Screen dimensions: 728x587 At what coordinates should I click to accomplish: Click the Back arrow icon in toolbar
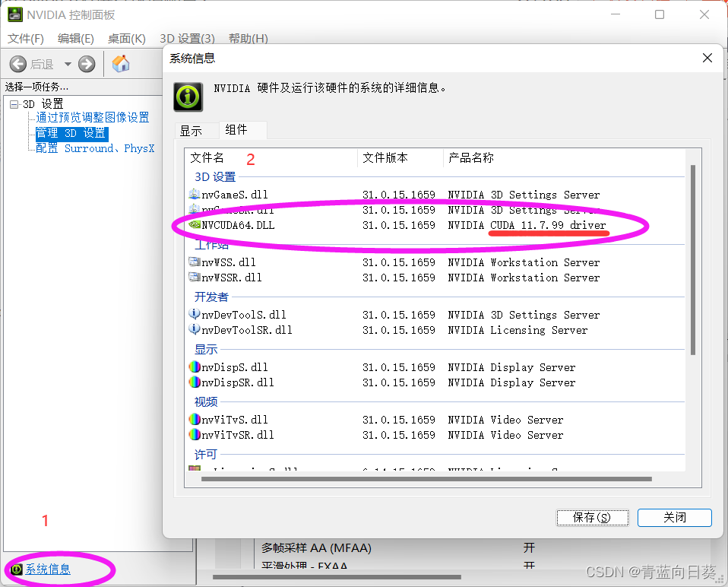coord(18,64)
